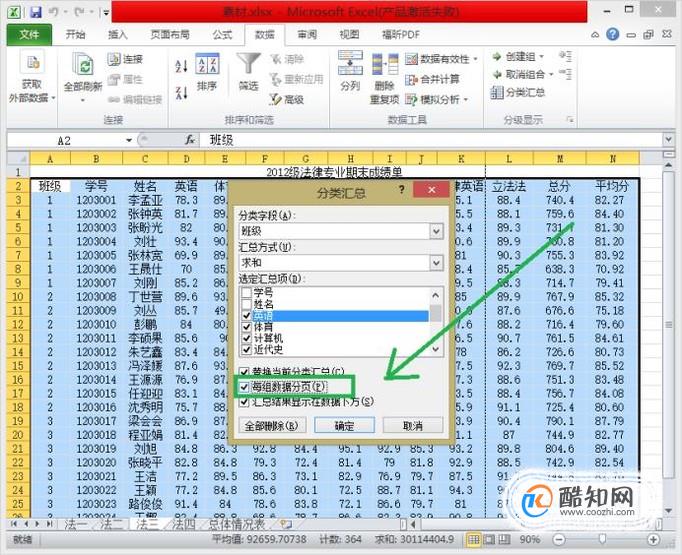The height and width of the screenshot is (555, 682).
Task: Click the dialog's question mark help icon
Action: [402, 189]
